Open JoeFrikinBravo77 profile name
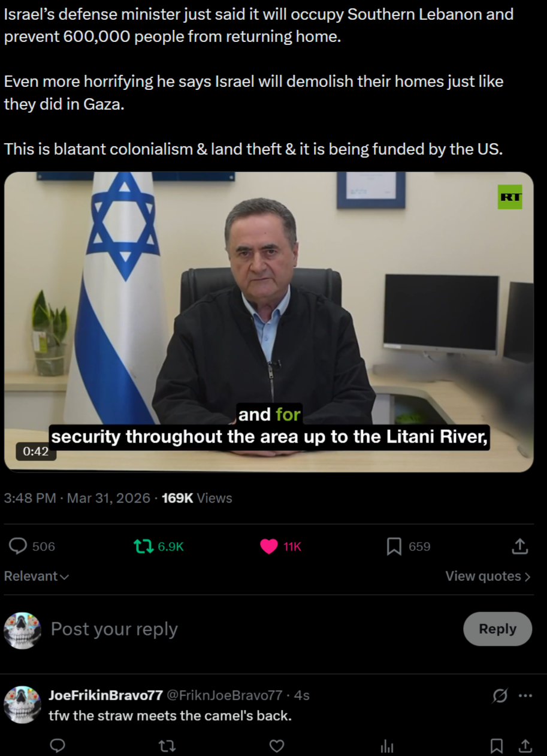Screen dimensions: 547x756 tap(105, 695)
